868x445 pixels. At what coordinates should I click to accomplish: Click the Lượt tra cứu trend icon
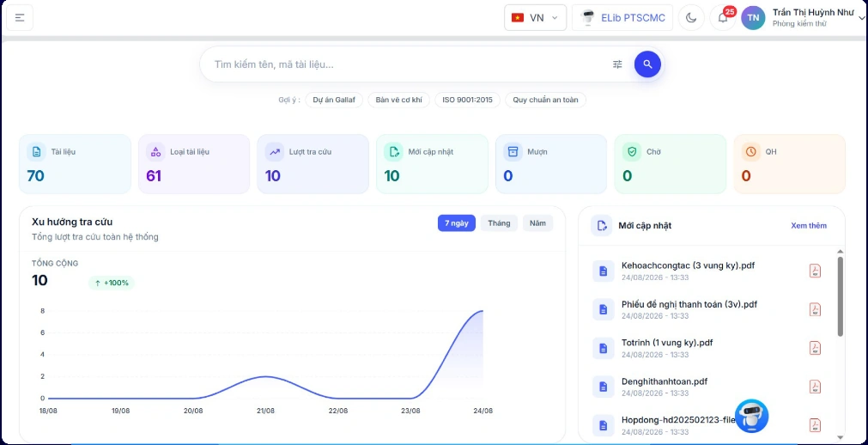pyautogui.click(x=275, y=151)
